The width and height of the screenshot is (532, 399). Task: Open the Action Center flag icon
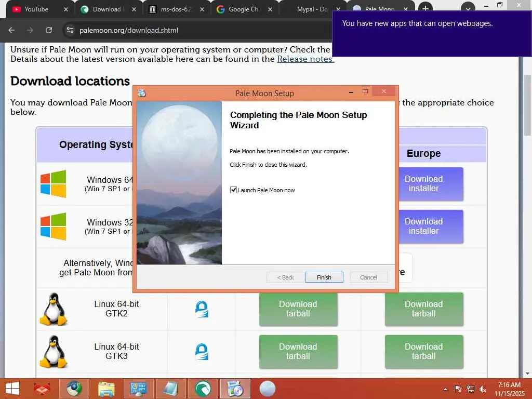point(458,389)
